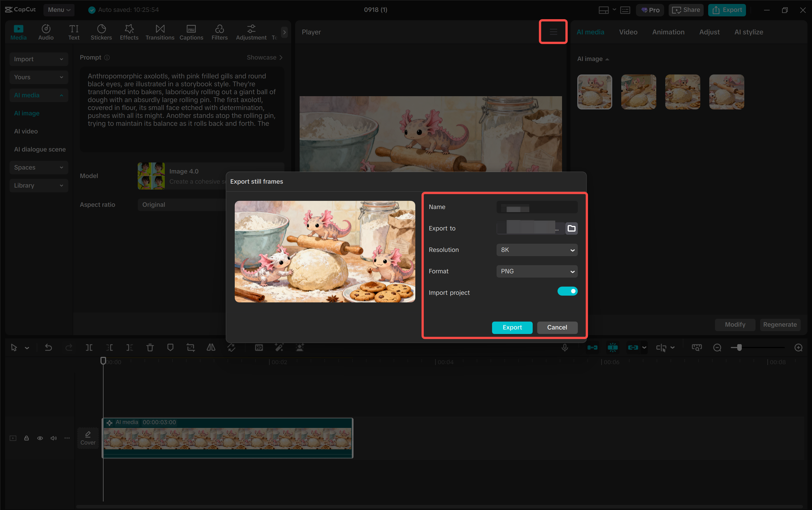Open the Menu dropdown at top left
This screenshot has width=812, height=510.
[59, 10]
